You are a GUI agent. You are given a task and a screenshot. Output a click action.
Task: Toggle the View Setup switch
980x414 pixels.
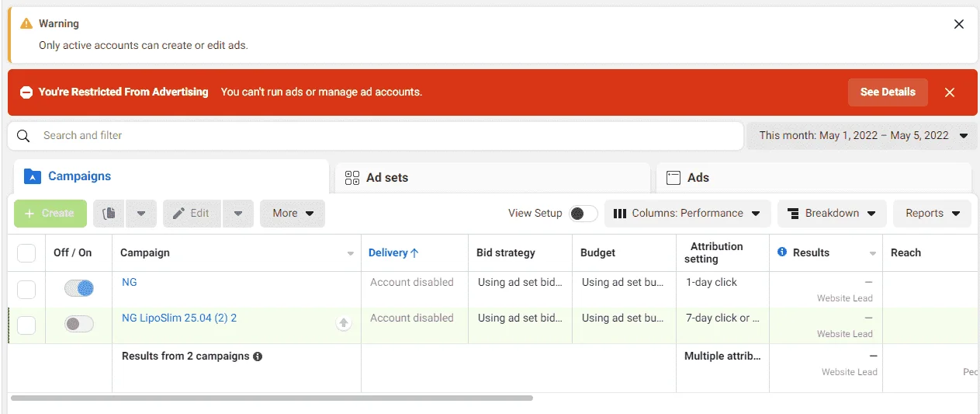(583, 214)
